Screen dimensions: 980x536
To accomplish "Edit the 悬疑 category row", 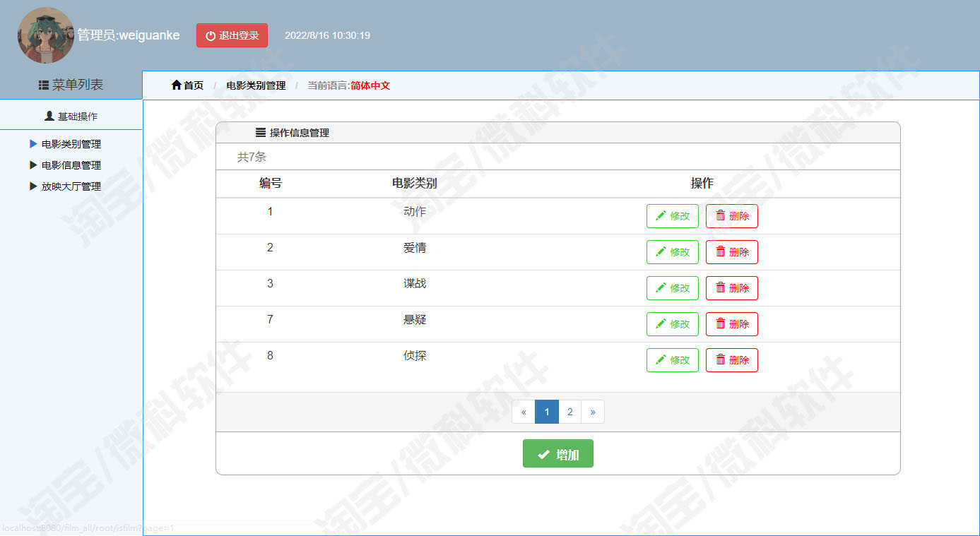I will (x=673, y=324).
